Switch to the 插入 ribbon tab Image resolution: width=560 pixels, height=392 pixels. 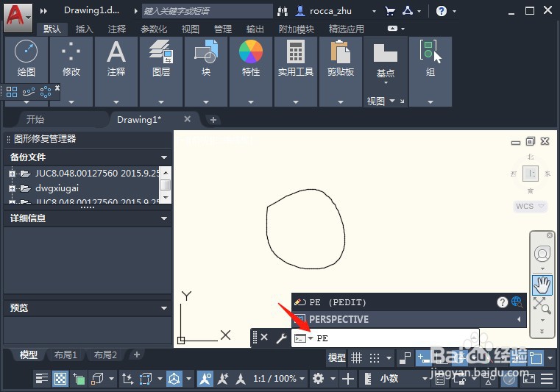tap(85, 29)
